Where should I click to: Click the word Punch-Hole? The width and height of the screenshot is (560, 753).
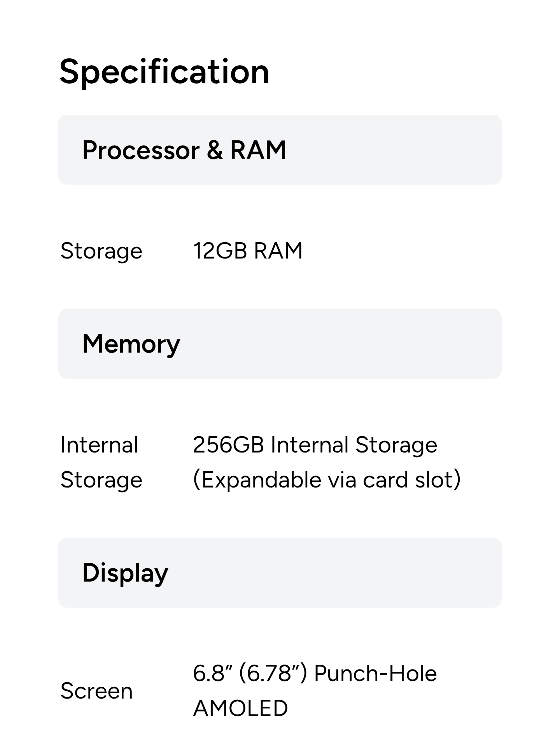pos(375,674)
